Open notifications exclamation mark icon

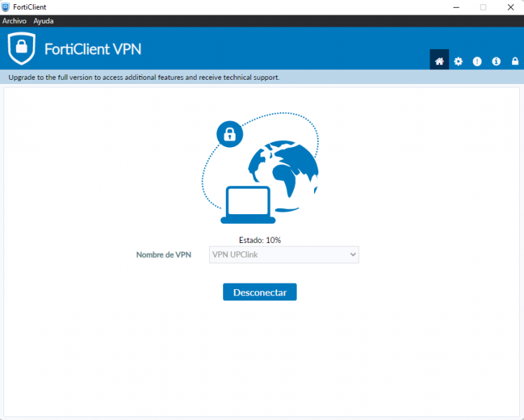coord(477,61)
